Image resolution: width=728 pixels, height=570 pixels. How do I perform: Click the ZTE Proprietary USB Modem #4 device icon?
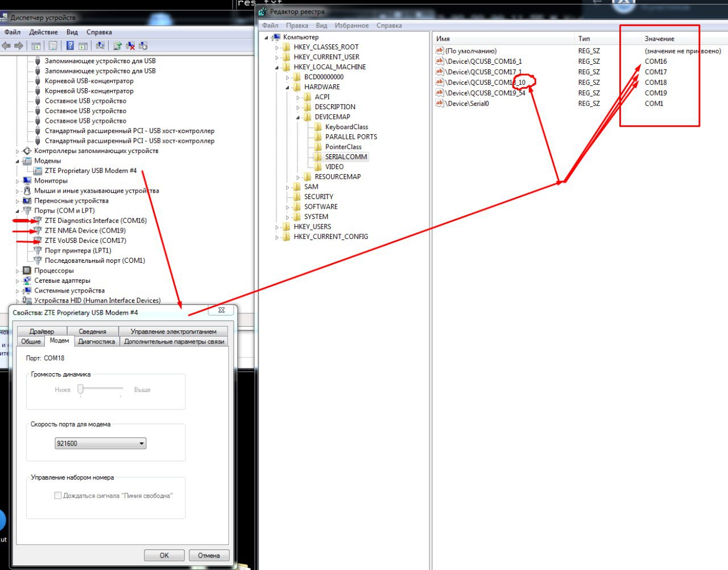(x=38, y=171)
